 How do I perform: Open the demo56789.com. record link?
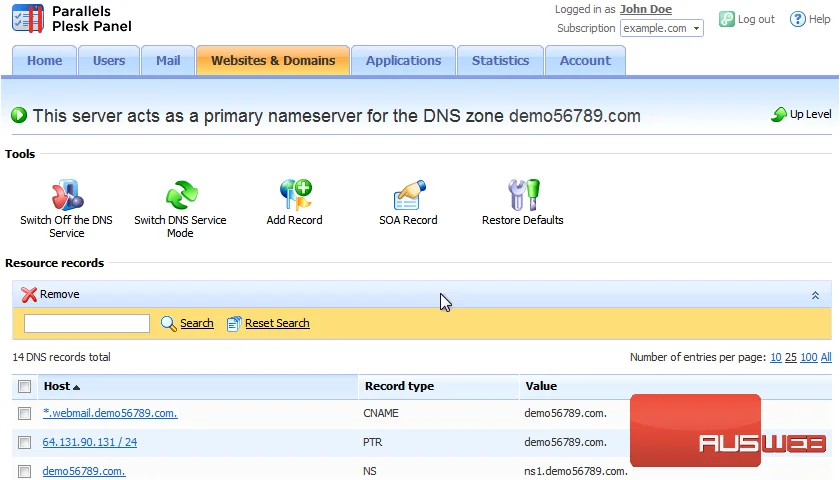pyautogui.click(x=84, y=471)
